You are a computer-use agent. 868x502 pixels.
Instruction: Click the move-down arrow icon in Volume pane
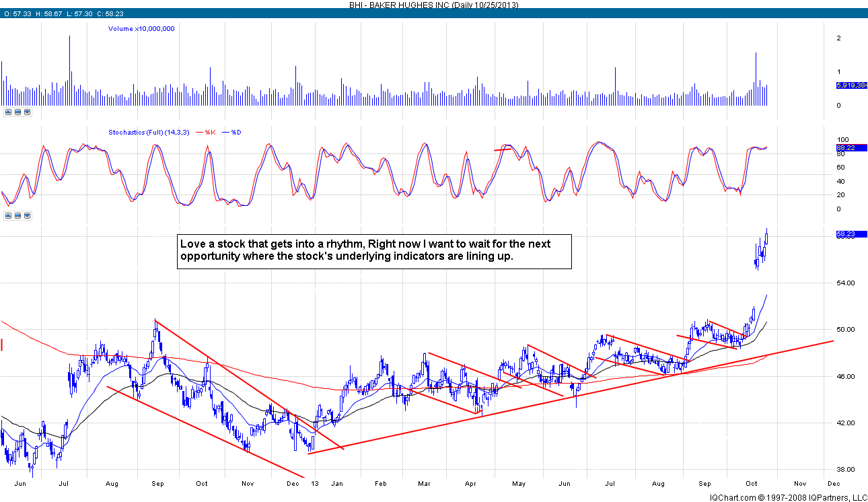pyautogui.click(x=27, y=112)
